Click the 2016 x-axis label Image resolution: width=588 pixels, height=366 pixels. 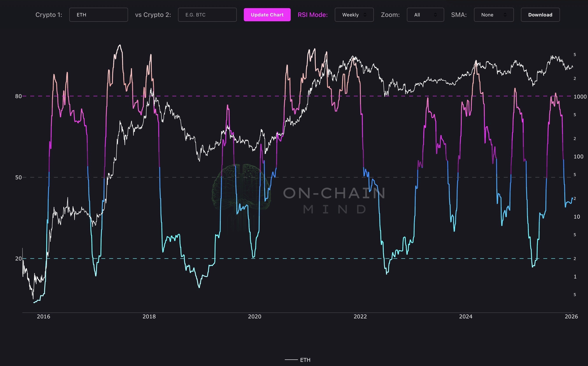[44, 317]
